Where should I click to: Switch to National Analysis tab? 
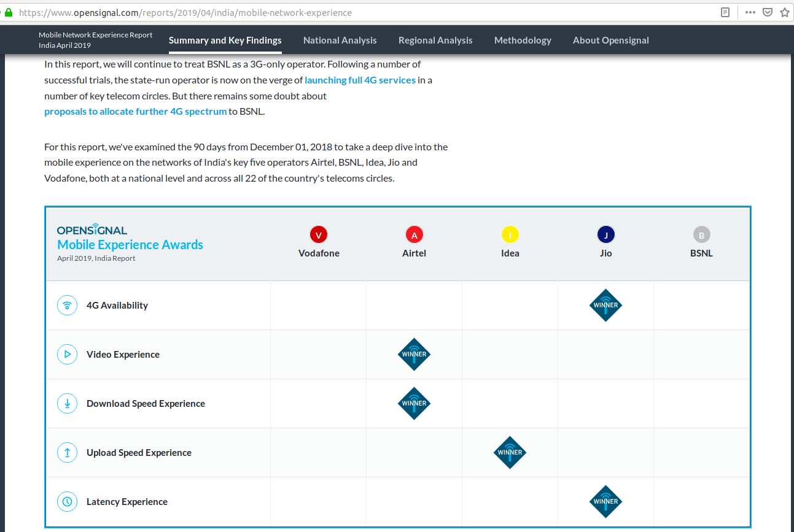(340, 40)
